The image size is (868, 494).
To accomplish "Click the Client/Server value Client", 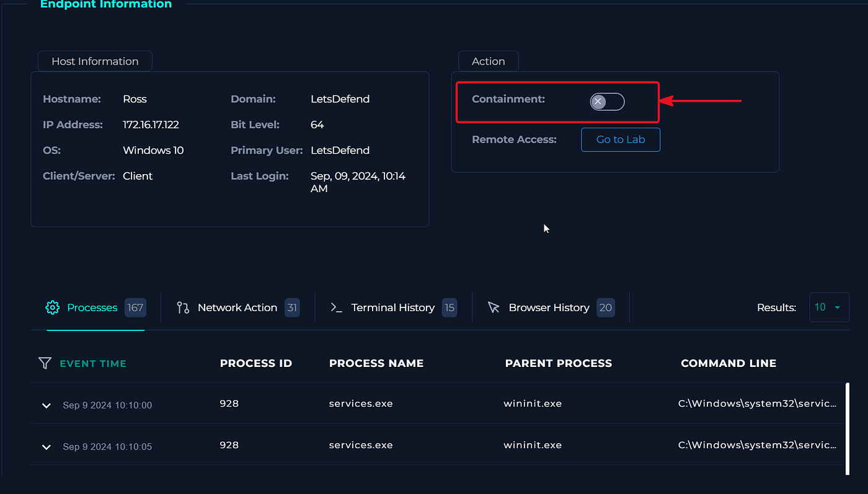I will [138, 176].
